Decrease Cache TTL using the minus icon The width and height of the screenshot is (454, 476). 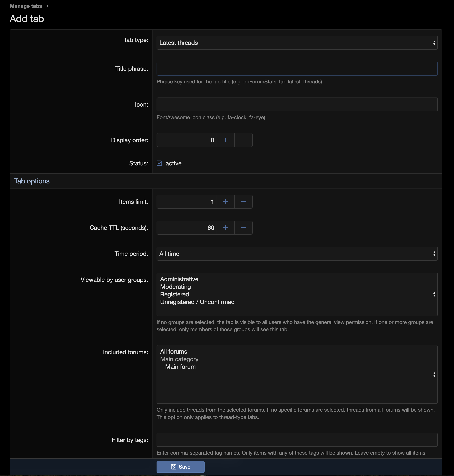point(243,227)
